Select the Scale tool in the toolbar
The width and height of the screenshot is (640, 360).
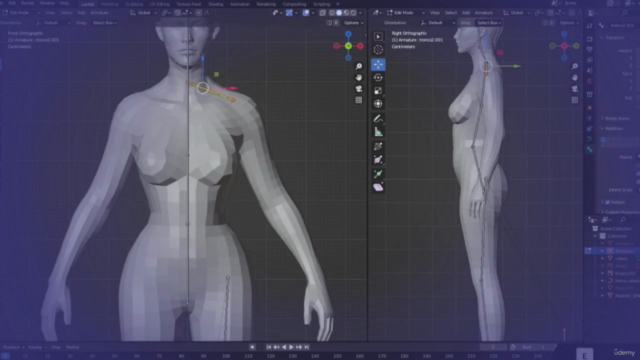click(378, 91)
